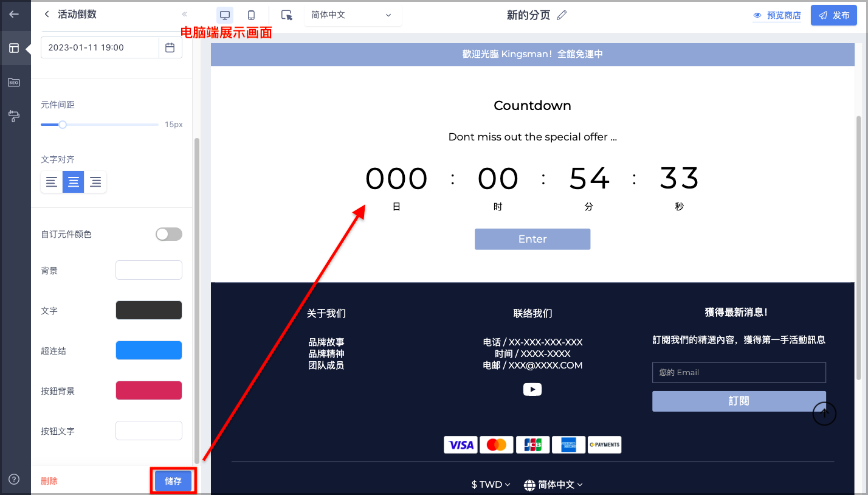Viewport: 868px width, 495px height.
Task: Open the calendar date picker icon
Action: 170,47
